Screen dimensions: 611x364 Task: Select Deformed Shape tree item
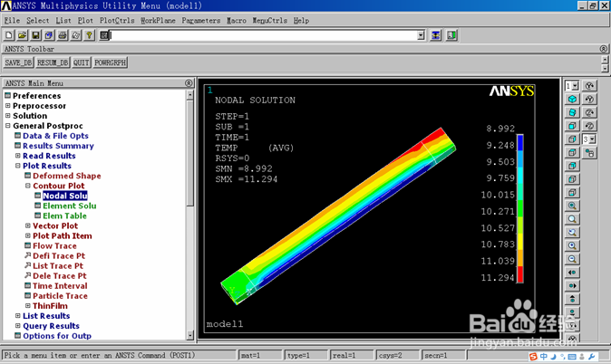[x=67, y=176]
